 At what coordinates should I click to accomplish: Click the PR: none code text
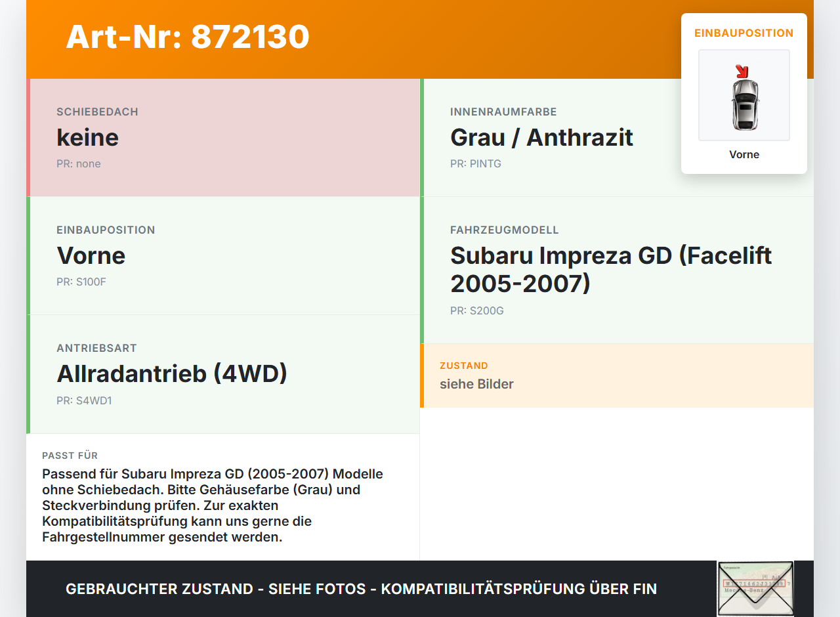[79, 164]
